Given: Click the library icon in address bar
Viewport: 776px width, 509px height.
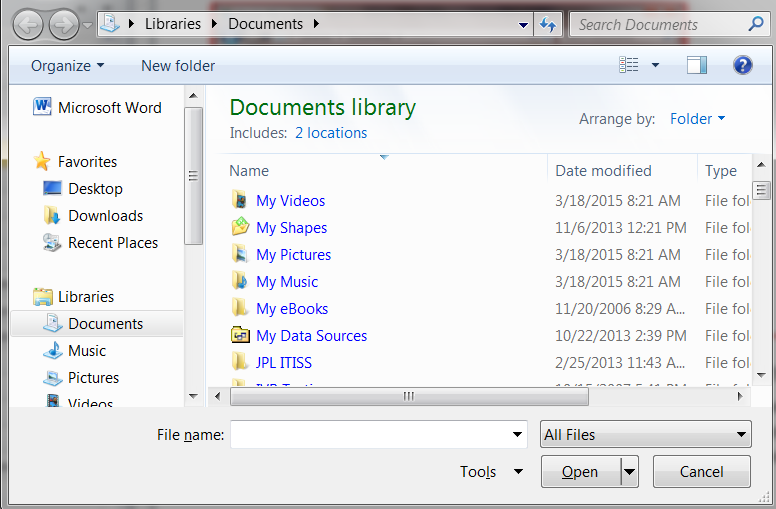Looking at the screenshot, I should click(110, 24).
